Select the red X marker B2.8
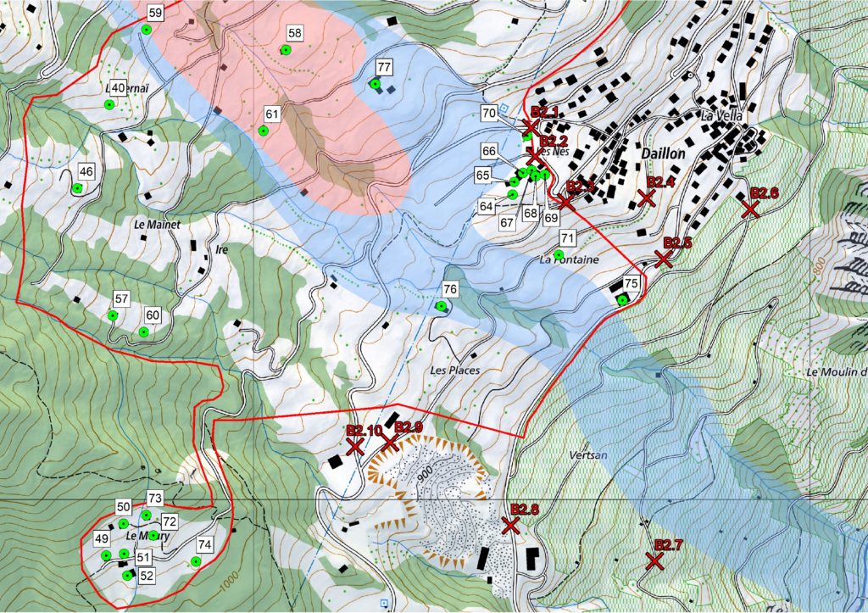The image size is (868, 613). pos(510,525)
